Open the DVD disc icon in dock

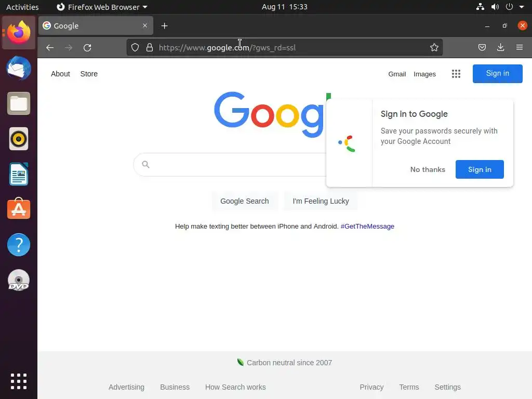tap(19, 280)
